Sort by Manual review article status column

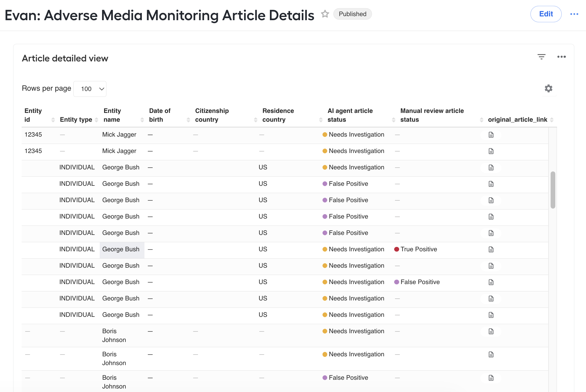(482, 120)
